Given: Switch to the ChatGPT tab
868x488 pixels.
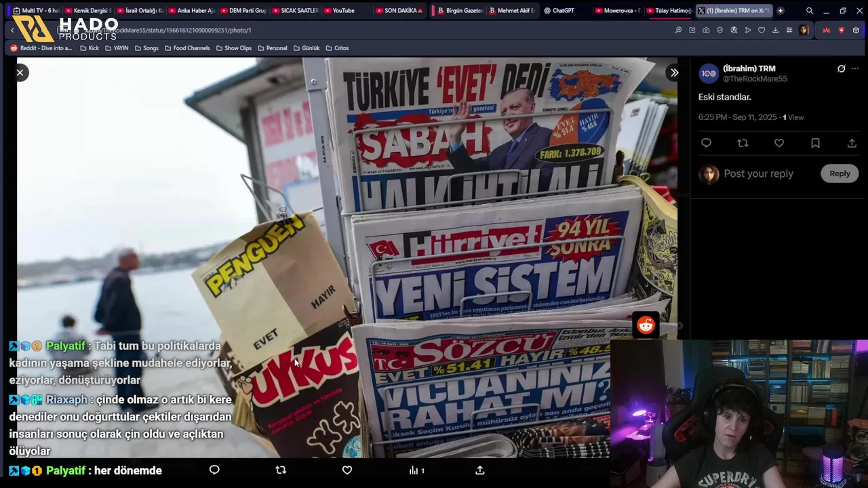Looking at the screenshot, I should click(565, 10).
